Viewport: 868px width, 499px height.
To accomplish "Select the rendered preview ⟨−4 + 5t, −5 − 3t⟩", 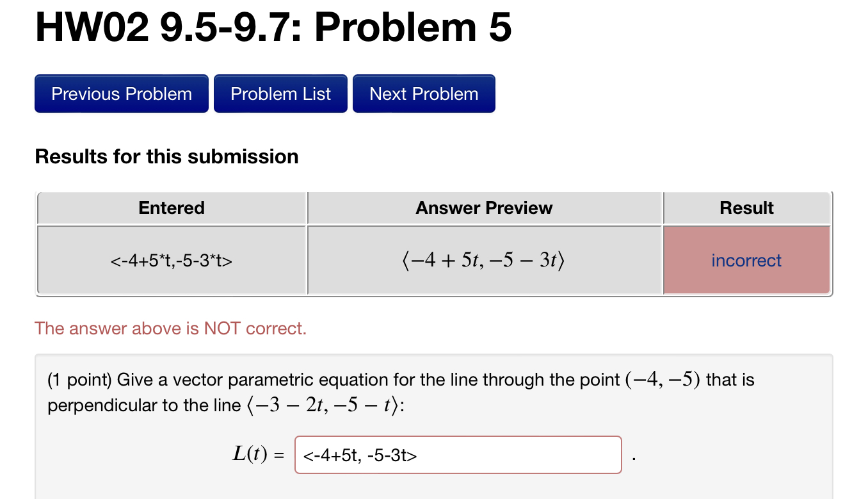I will [484, 259].
